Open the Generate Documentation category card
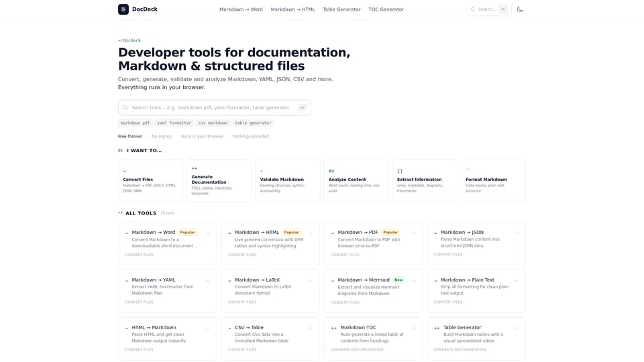The width and height of the screenshot is (644, 362). [219, 180]
